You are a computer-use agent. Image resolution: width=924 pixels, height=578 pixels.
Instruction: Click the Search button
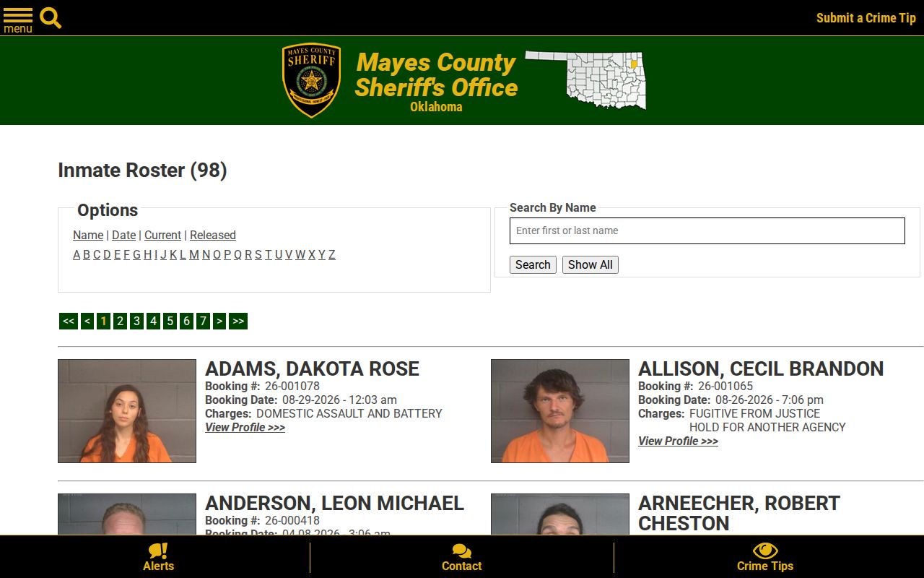533,264
